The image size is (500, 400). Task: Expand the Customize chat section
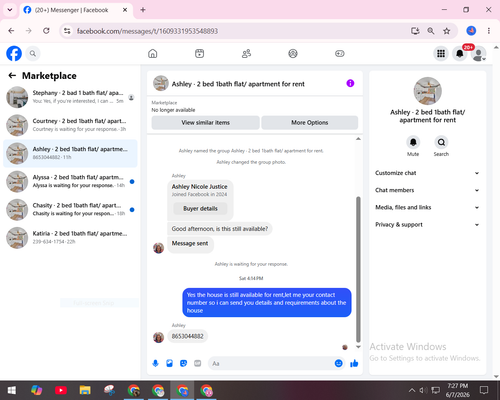click(427, 173)
